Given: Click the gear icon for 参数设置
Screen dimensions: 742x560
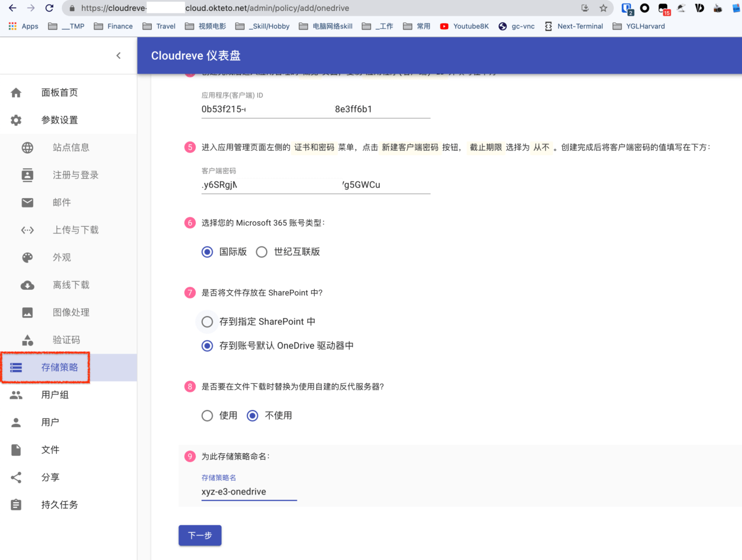Looking at the screenshot, I should (16, 120).
